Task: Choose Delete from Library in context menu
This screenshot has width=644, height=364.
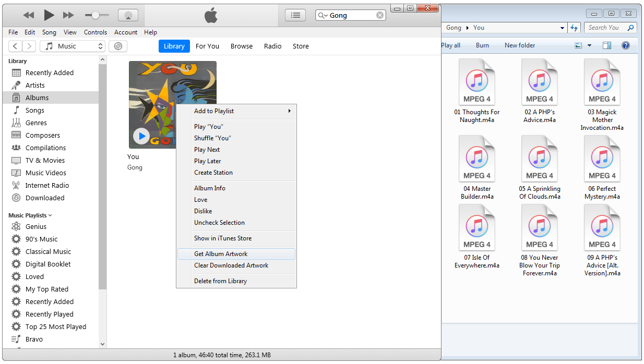Action: (236, 281)
